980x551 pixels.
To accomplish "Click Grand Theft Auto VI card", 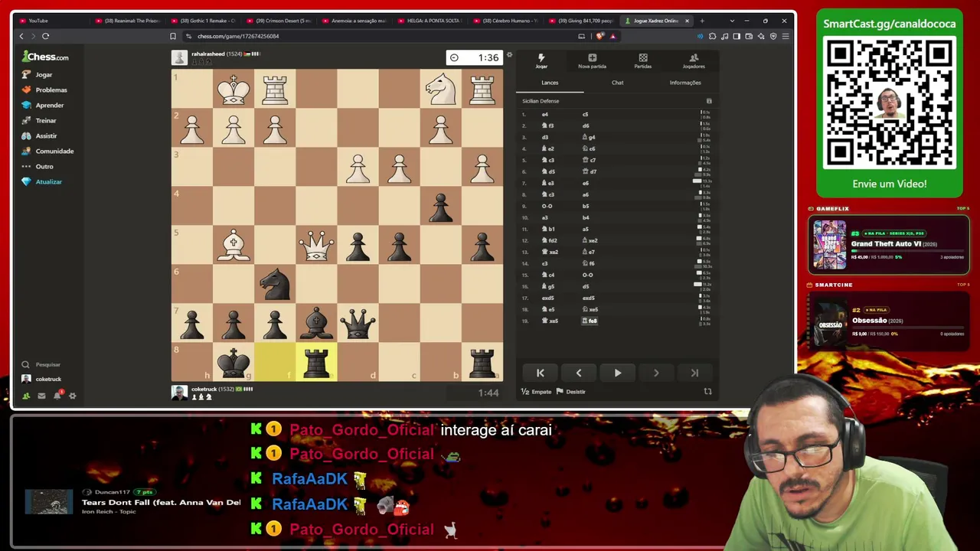I will pos(889,244).
